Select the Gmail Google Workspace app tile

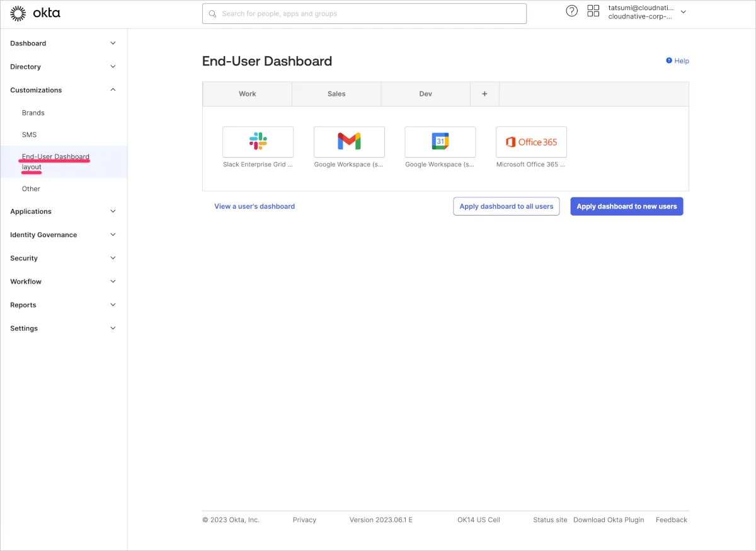pyautogui.click(x=349, y=142)
